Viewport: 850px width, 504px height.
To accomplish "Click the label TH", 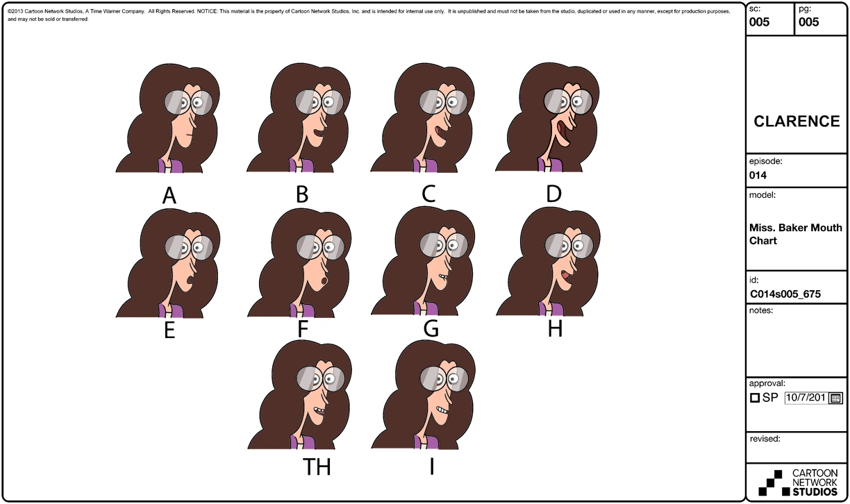I will [x=317, y=467].
